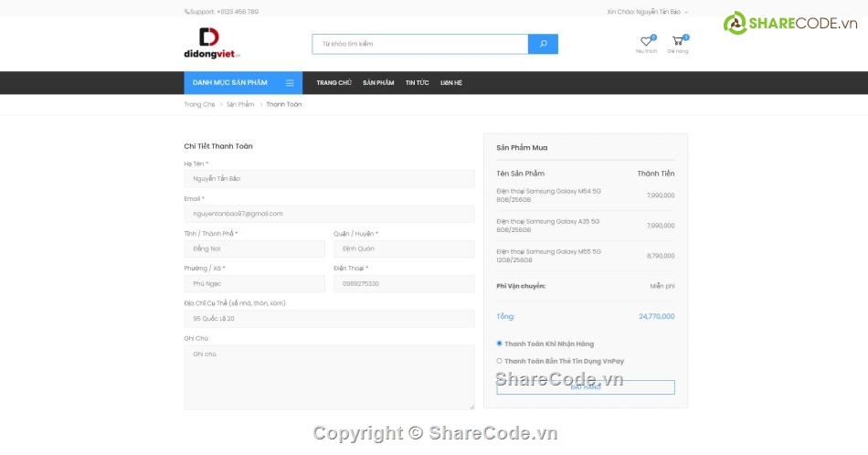Click the Họ Tên input field
Screen dimensions: 868x455
[x=329, y=179]
